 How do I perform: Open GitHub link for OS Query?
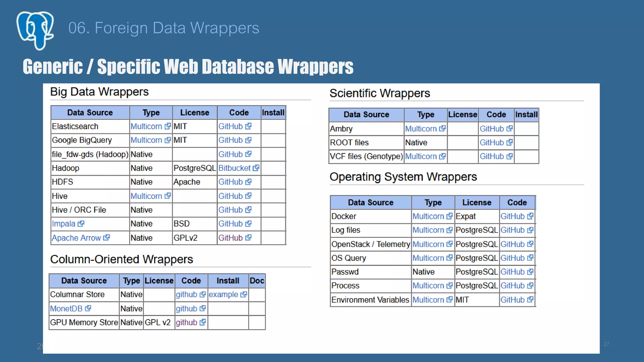pos(517,258)
